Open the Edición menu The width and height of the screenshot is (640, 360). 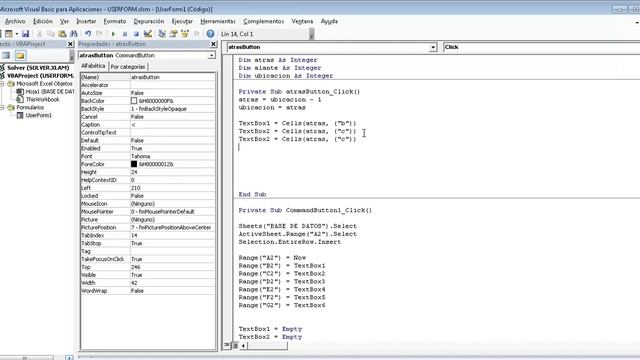(x=43, y=21)
